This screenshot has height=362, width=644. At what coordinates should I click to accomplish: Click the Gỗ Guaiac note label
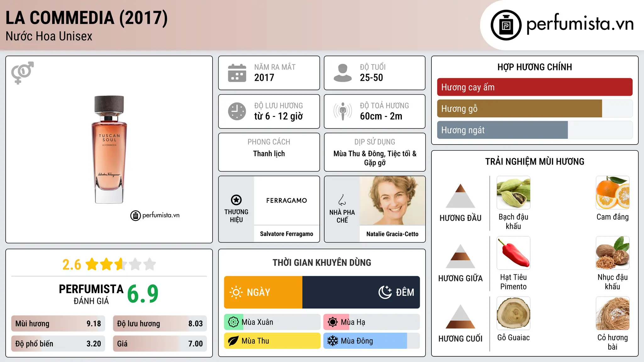click(514, 337)
